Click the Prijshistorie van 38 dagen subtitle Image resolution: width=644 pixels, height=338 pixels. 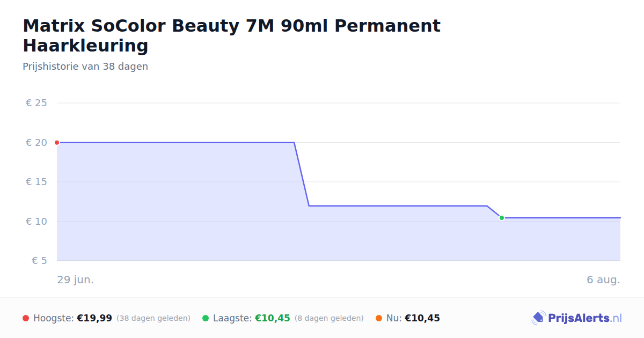pyautogui.click(x=85, y=67)
